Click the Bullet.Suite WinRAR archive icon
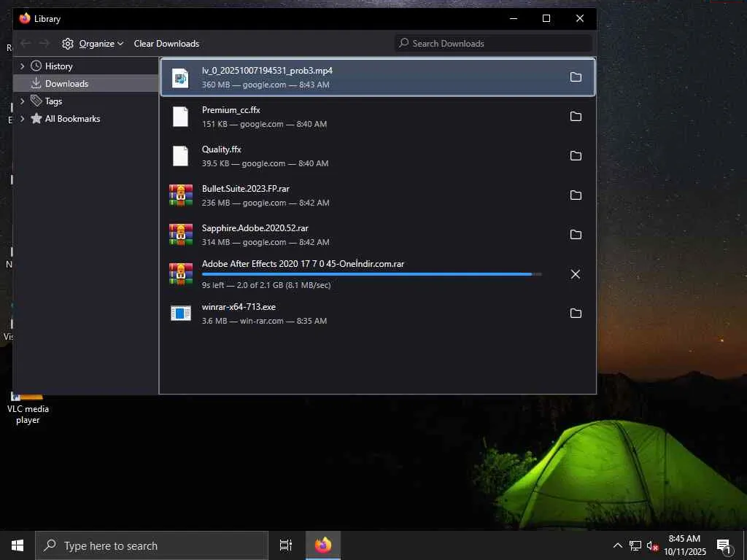 click(181, 195)
